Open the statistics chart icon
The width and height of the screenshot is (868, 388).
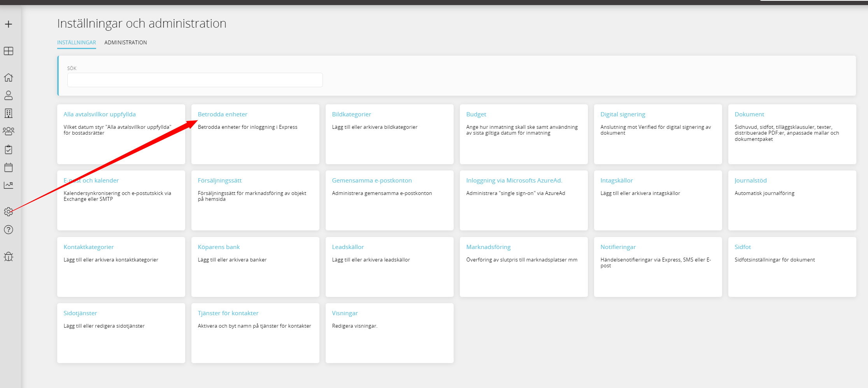(x=9, y=185)
